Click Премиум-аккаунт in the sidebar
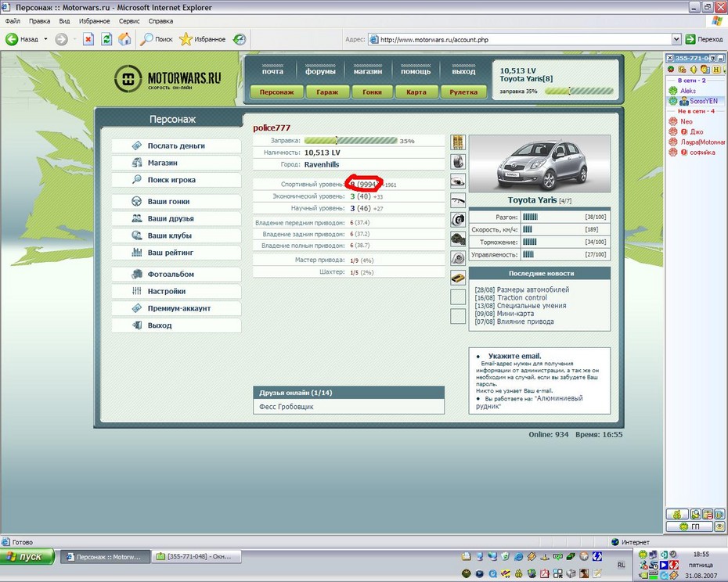728x582 pixels. pos(176,309)
